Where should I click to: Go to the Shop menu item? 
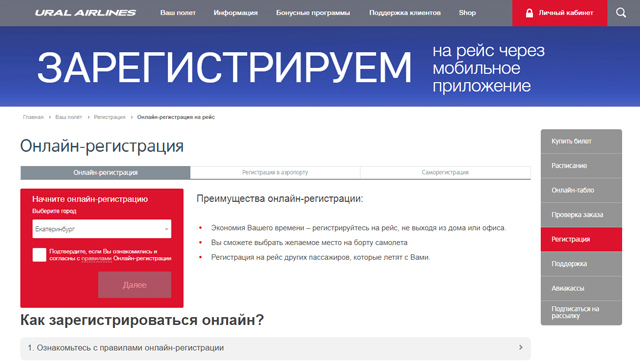pyautogui.click(x=467, y=13)
